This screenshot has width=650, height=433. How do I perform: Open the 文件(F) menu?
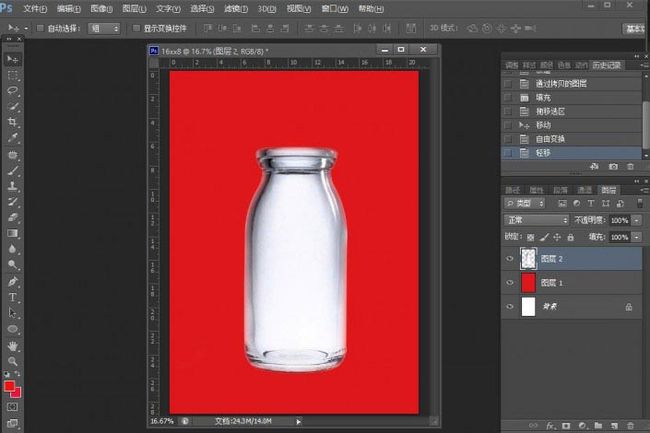(x=35, y=9)
